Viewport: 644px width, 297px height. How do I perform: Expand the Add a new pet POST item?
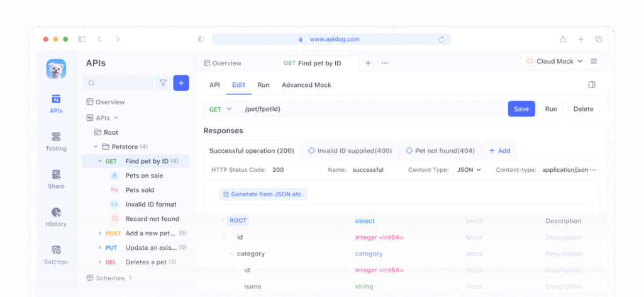(x=100, y=233)
